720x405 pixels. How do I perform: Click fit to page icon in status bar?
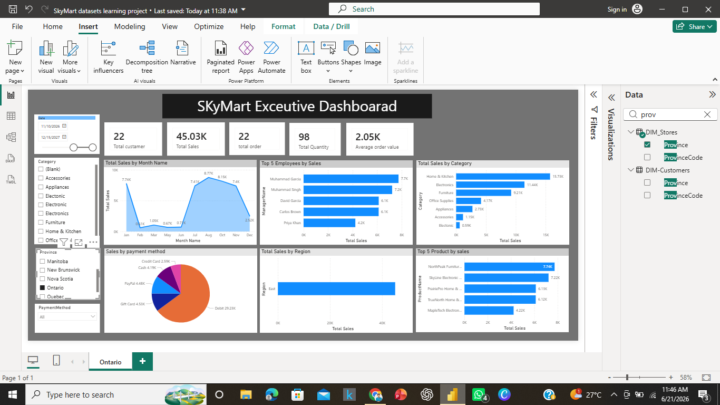tap(706, 377)
